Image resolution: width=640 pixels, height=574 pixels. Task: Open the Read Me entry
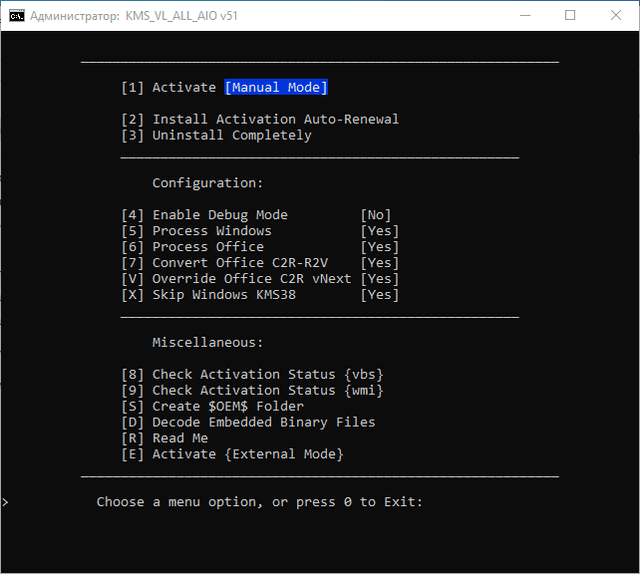(x=165, y=438)
